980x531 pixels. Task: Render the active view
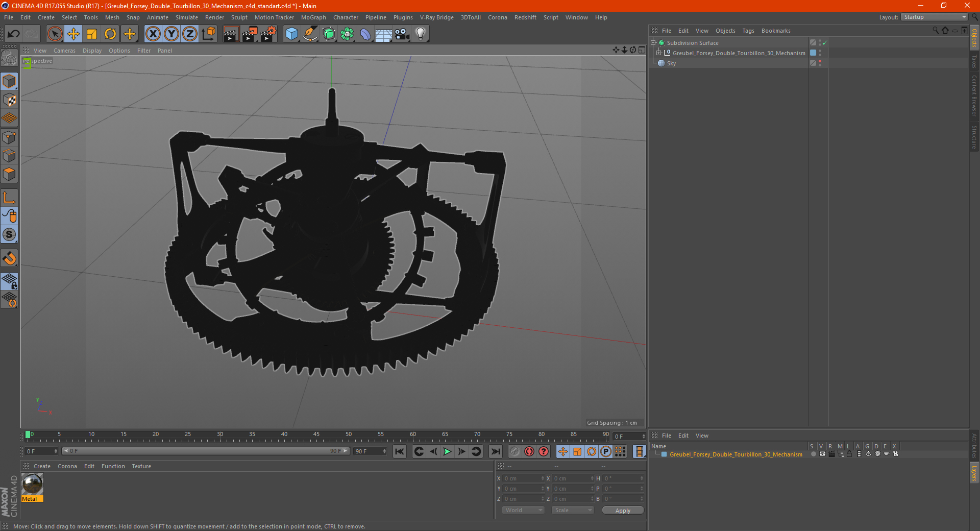[x=231, y=34]
